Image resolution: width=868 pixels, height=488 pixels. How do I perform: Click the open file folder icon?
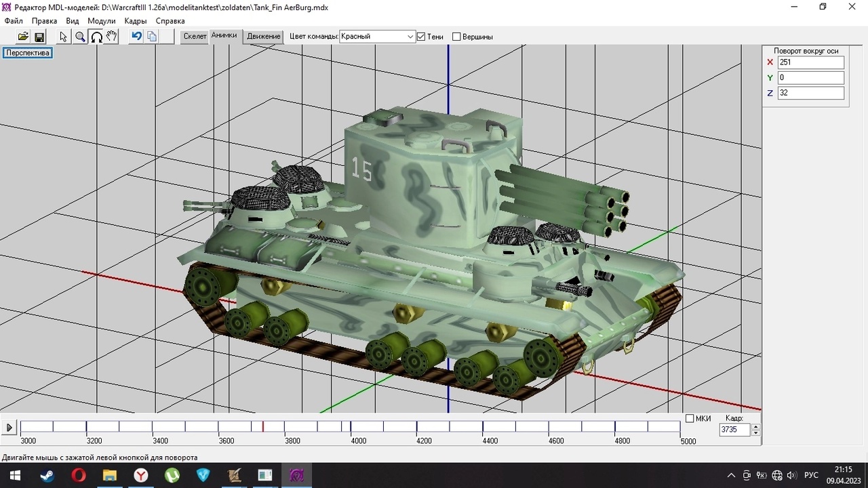[x=23, y=37]
